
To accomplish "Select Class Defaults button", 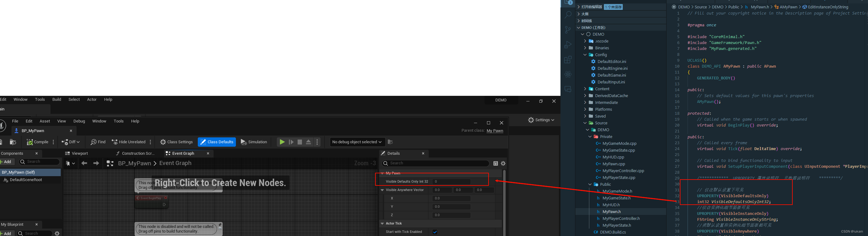I will [x=217, y=142].
